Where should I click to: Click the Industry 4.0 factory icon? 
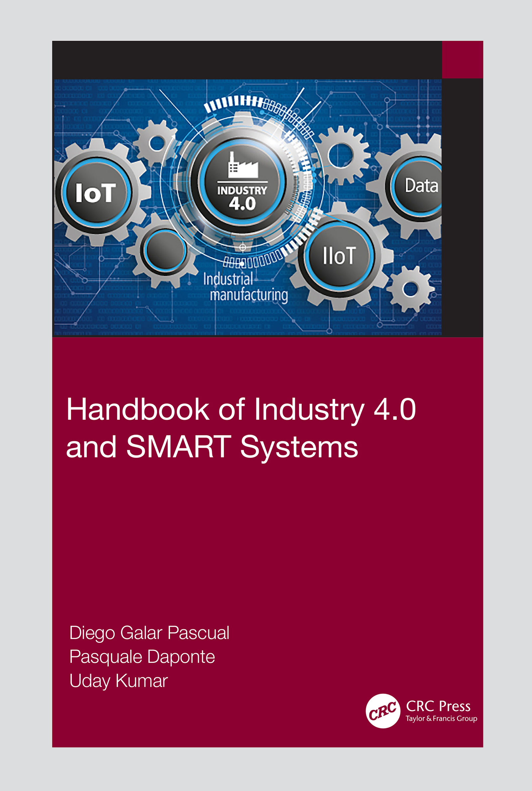pos(243,165)
